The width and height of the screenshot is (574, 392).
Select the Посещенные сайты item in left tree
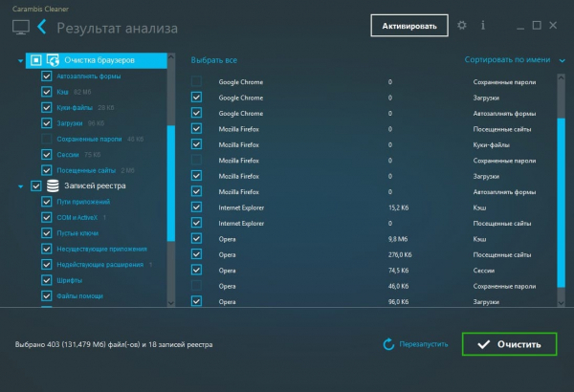(x=86, y=170)
